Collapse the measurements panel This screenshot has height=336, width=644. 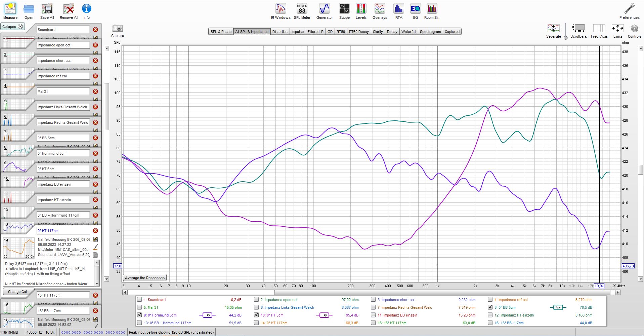pos(12,27)
